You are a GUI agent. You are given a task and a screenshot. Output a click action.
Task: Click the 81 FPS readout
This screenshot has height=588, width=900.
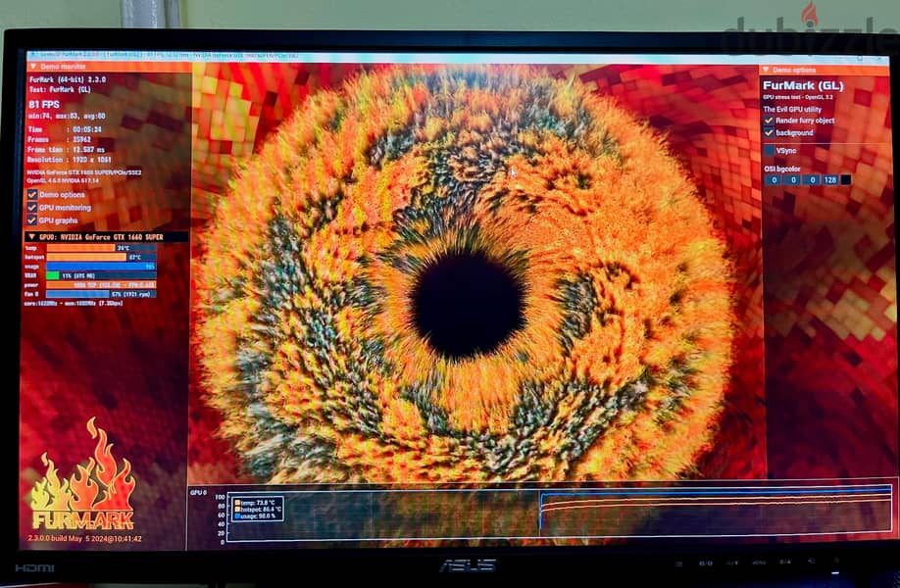(44, 105)
